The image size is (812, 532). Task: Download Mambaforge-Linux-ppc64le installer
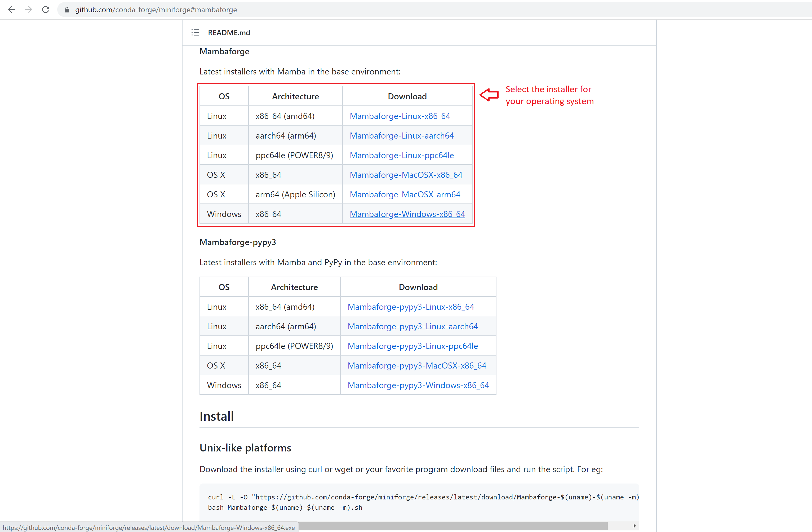(402, 155)
